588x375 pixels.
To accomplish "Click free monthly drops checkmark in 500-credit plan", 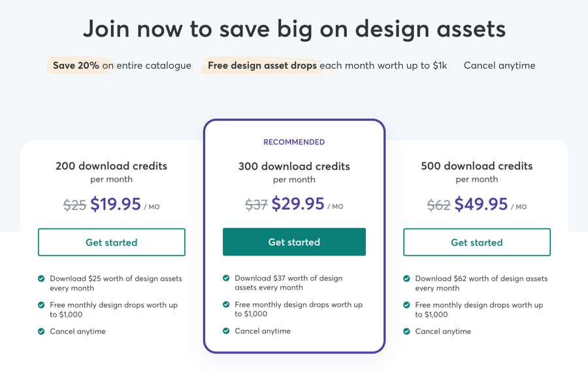I will point(406,305).
